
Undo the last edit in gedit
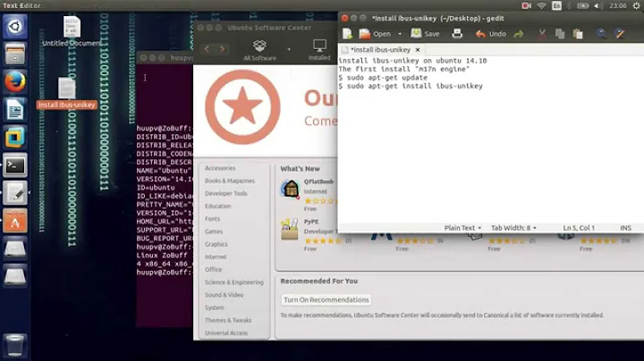coord(491,34)
